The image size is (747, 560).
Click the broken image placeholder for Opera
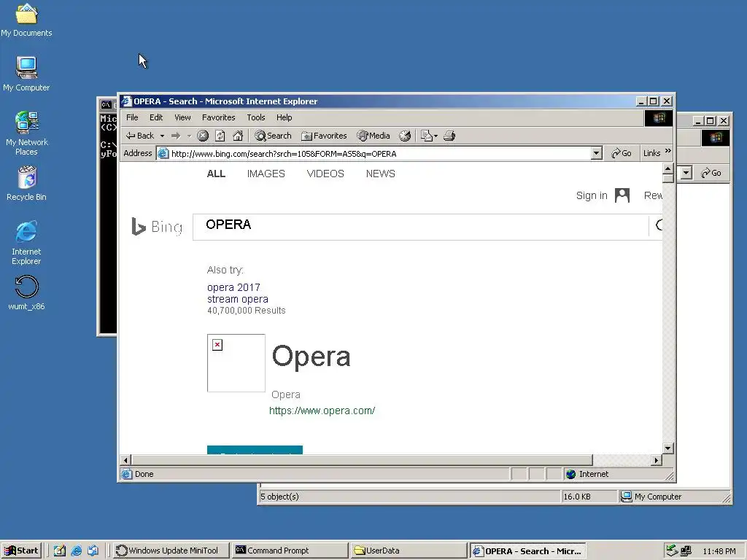(236, 363)
